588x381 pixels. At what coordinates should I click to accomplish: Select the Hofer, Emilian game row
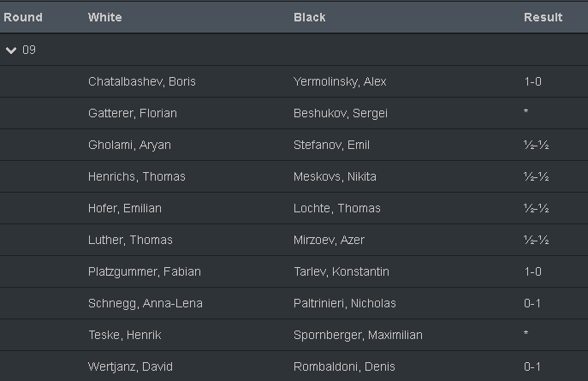125,208
